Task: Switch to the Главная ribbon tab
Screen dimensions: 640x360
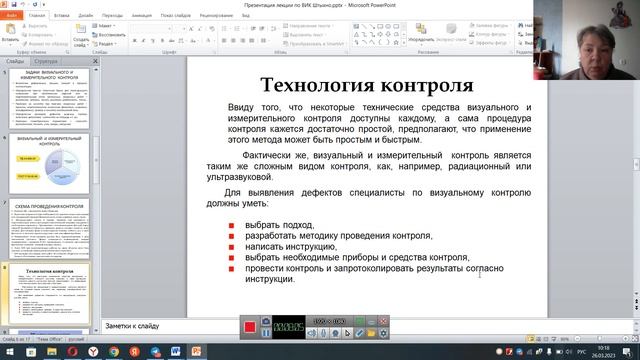Action: coord(37,16)
